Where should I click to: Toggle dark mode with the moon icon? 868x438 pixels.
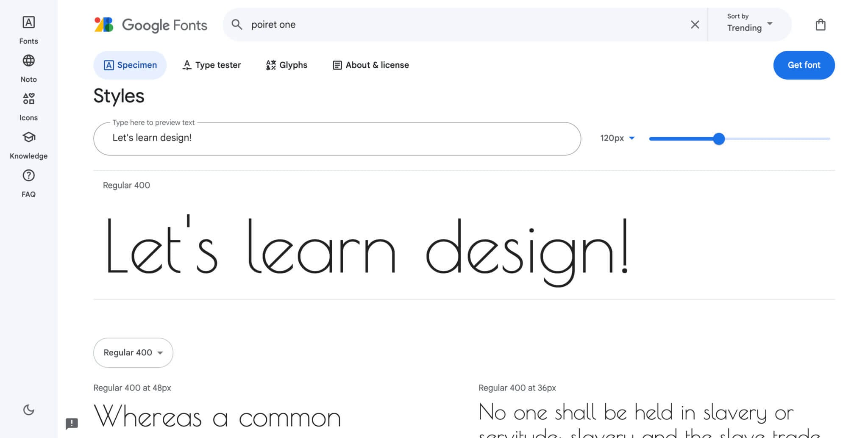click(x=28, y=410)
